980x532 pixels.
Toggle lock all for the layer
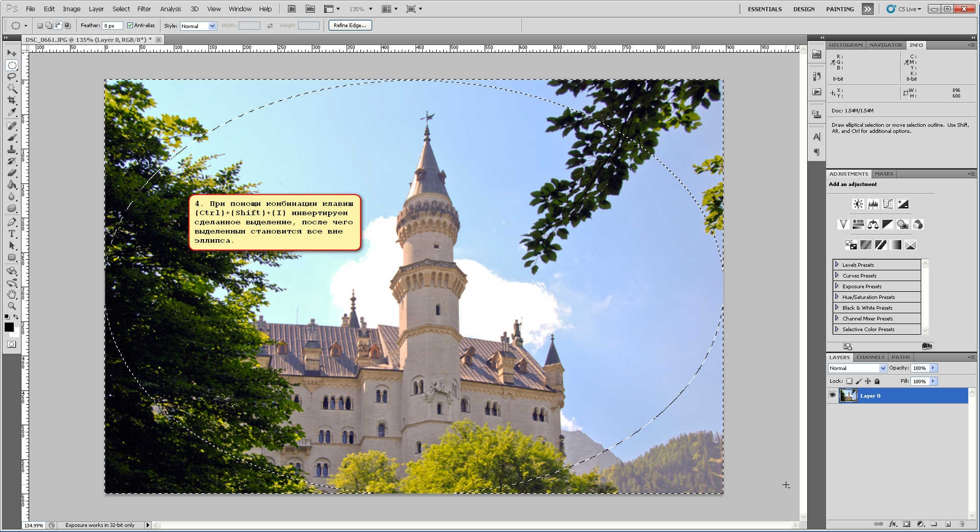coord(877,381)
